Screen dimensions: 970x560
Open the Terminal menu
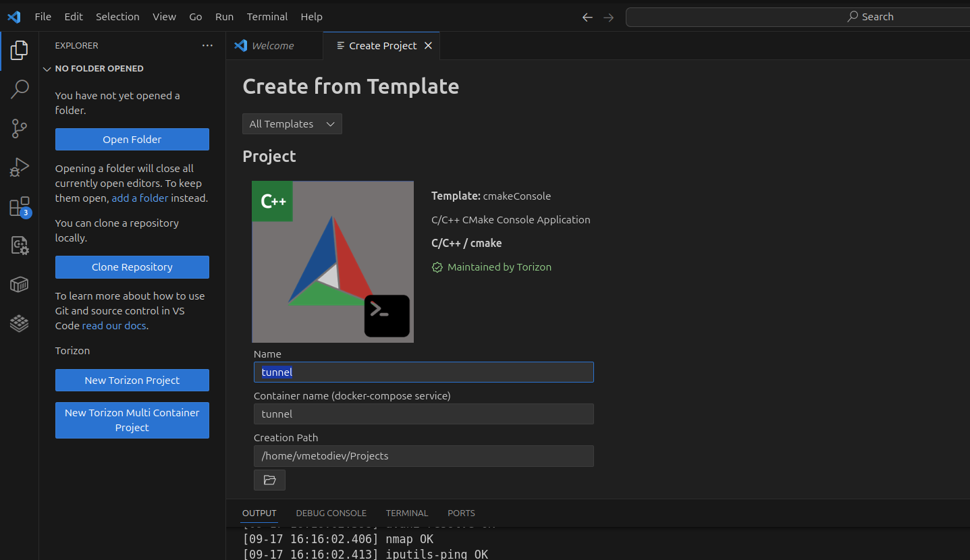click(x=267, y=17)
